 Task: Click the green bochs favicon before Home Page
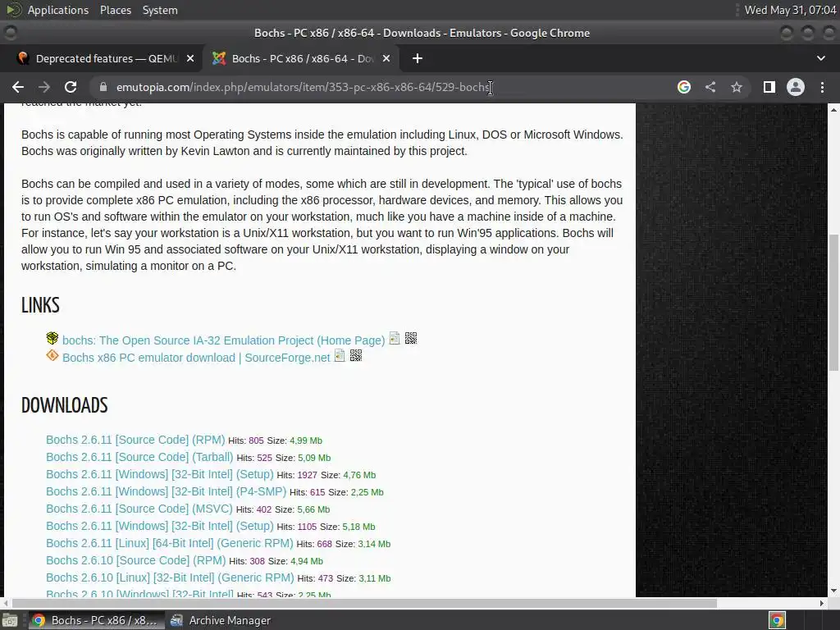tap(52, 338)
